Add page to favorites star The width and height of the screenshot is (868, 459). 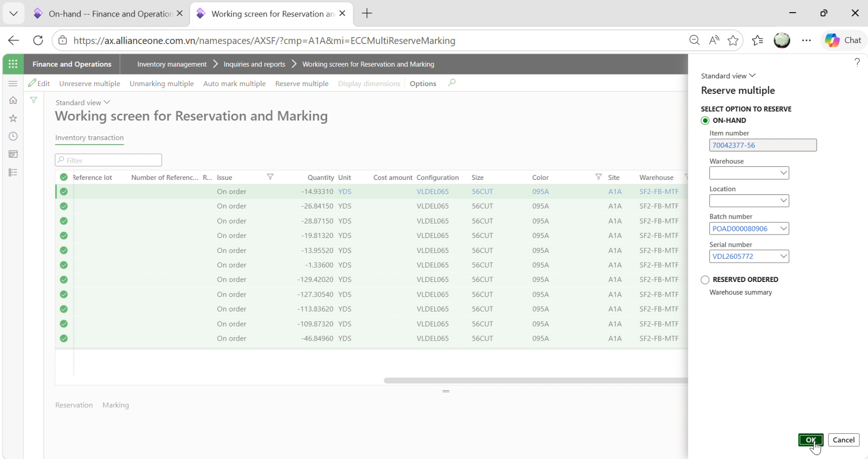pyautogui.click(x=733, y=40)
